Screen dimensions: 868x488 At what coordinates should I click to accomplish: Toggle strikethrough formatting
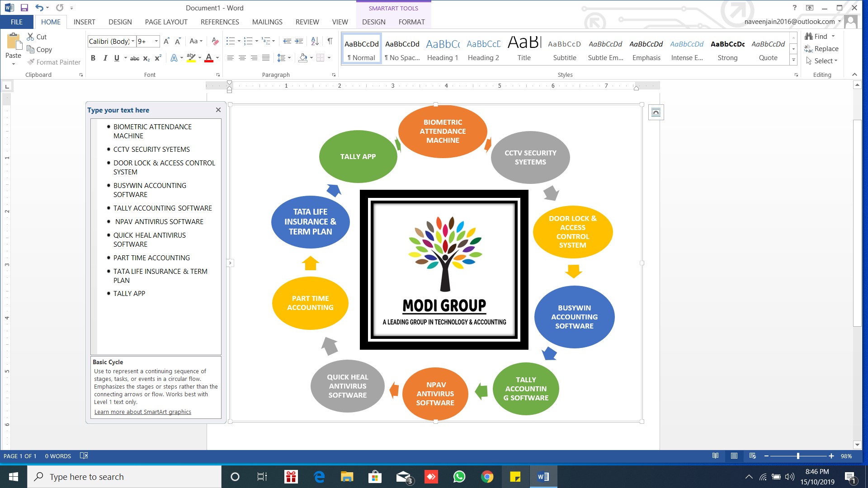[x=134, y=58]
